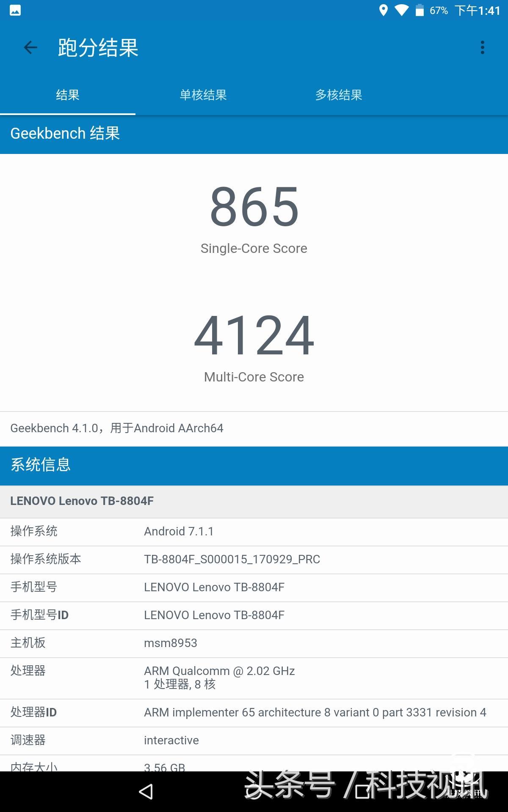Tap the 865 single-core score
The width and height of the screenshot is (508, 812).
pyautogui.click(x=254, y=207)
